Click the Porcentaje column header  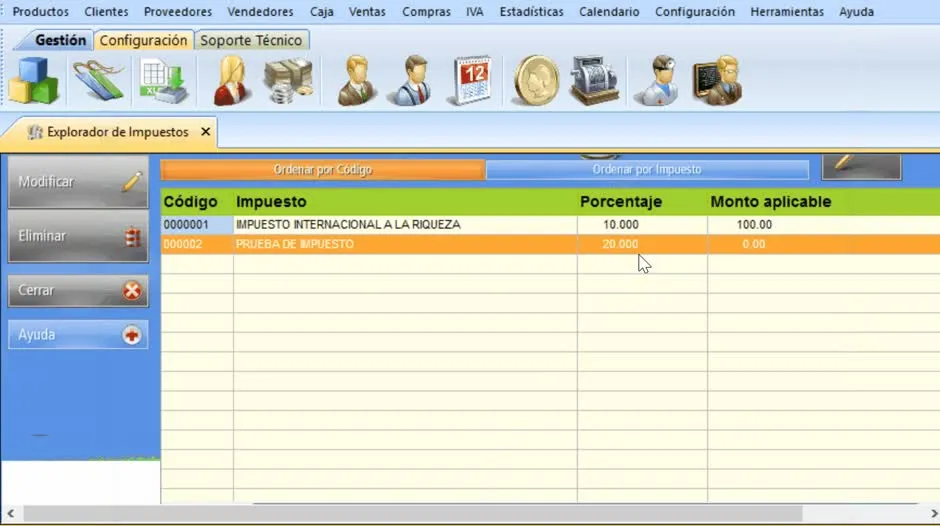[x=641, y=202]
